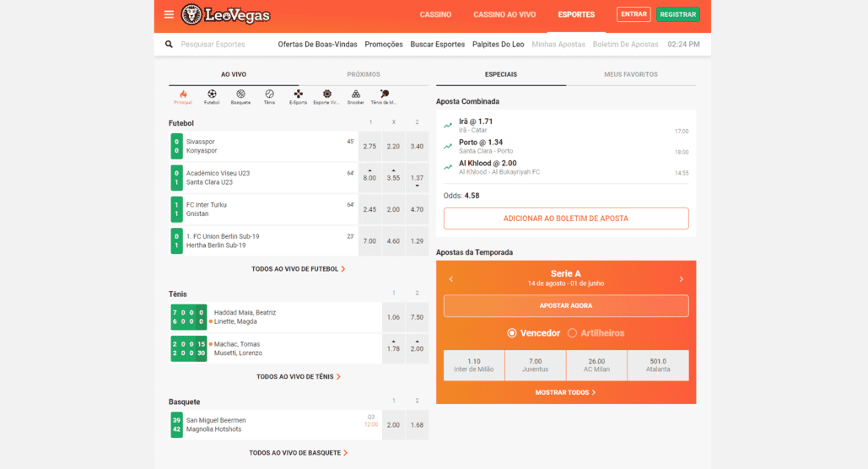Switch to Ao Vivo tab

[x=234, y=74]
